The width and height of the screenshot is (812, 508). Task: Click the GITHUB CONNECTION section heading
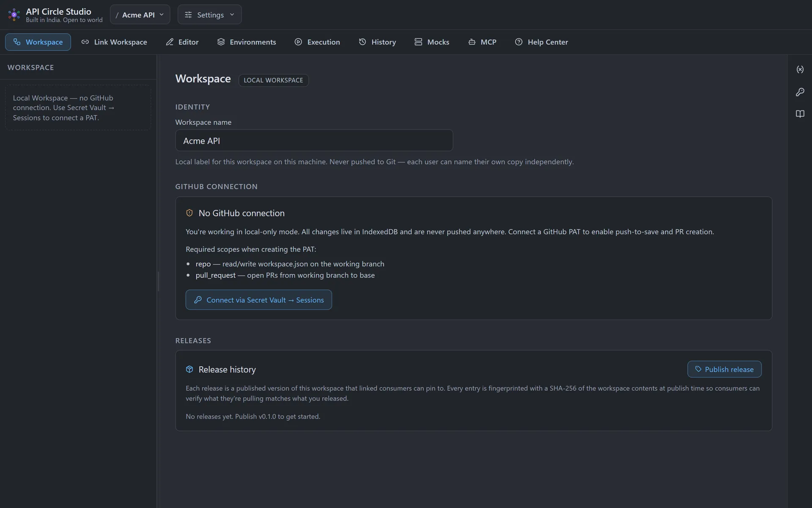point(217,187)
